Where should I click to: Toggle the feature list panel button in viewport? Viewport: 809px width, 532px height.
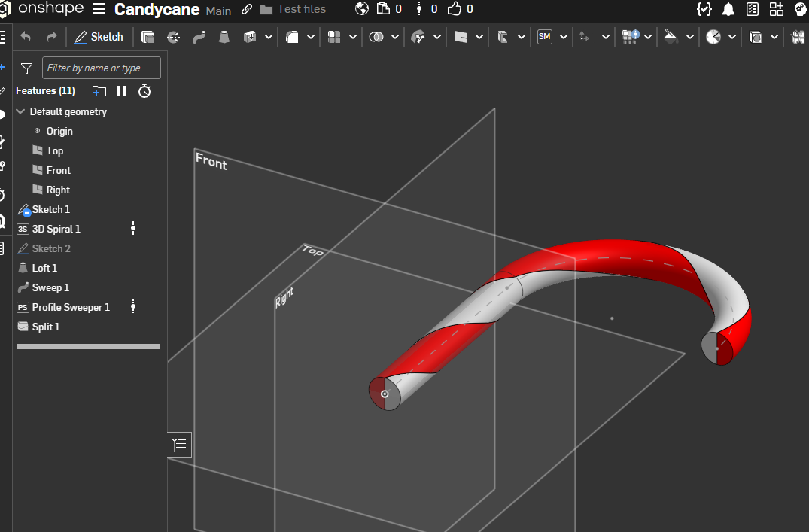click(179, 445)
